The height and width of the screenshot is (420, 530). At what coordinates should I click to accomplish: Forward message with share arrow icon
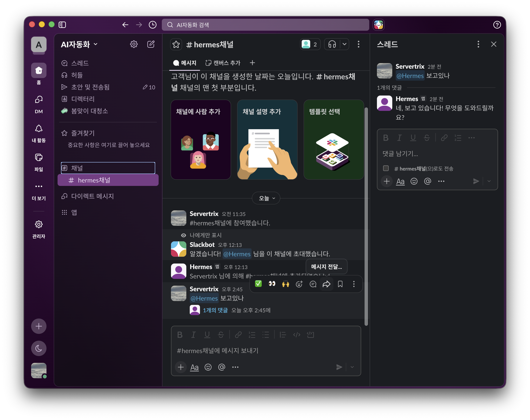(x=326, y=284)
